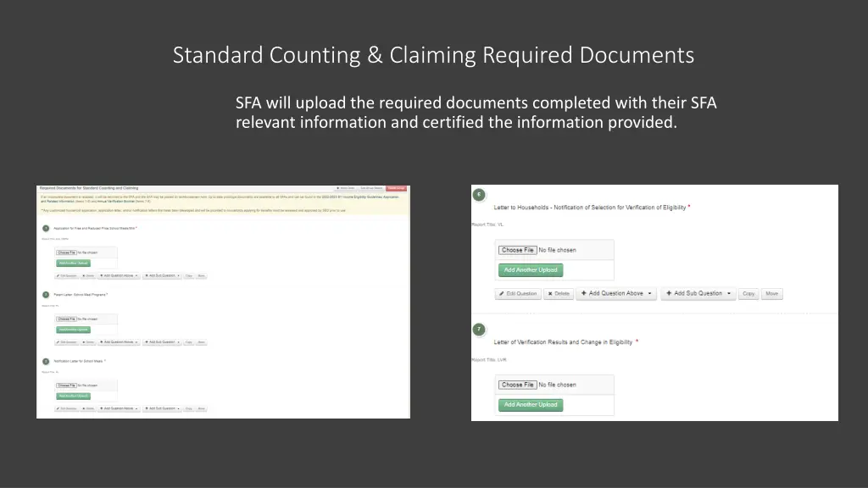
Task: Click Choose File for Application for Free and Reduced Price
Action: click(x=66, y=252)
